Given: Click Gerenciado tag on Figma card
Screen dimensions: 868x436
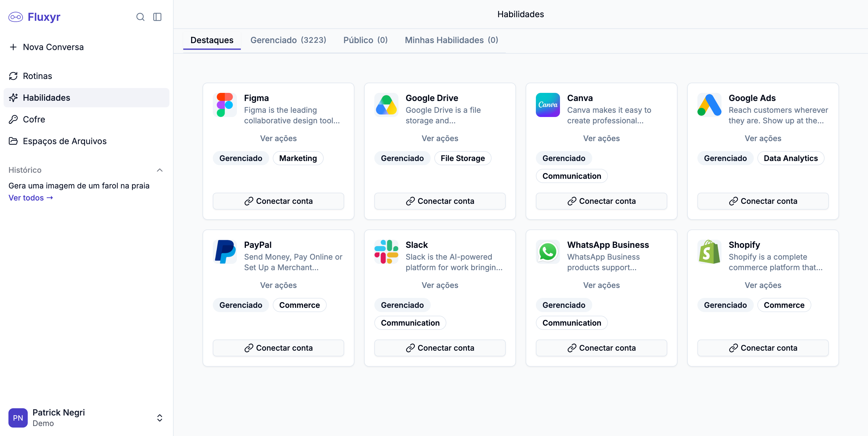Looking at the screenshot, I should coord(241,158).
